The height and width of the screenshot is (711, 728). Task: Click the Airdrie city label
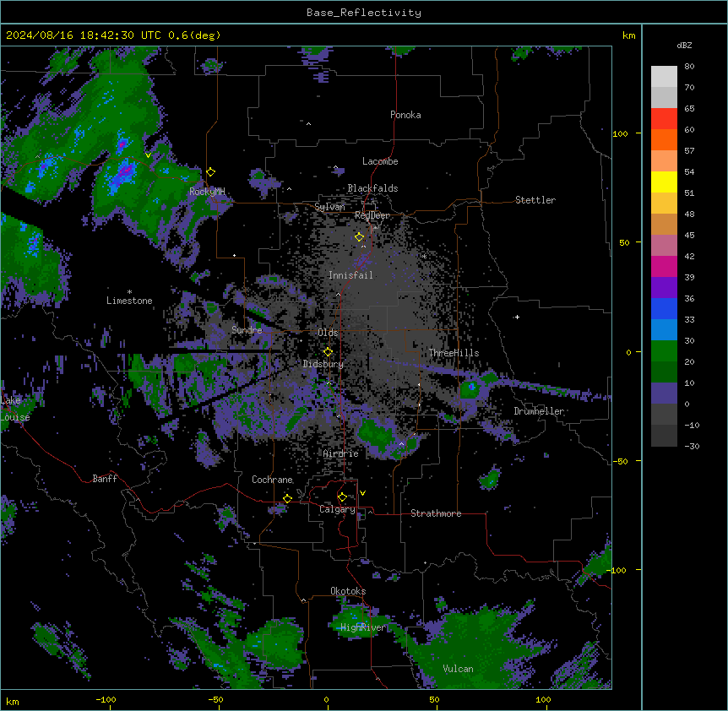point(341,453)
